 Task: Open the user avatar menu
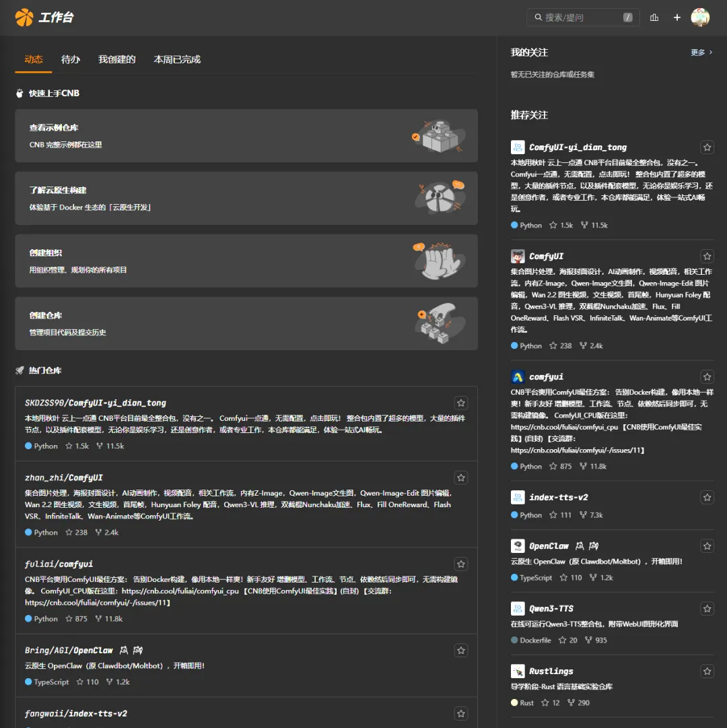[700, 18]
